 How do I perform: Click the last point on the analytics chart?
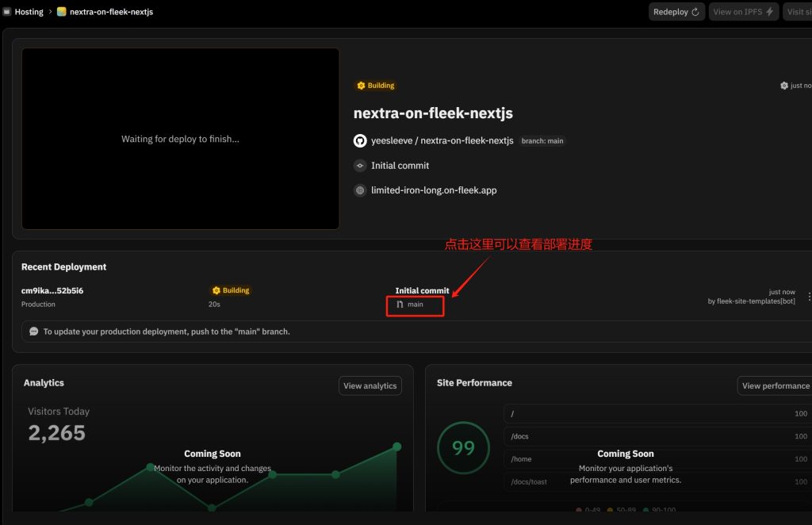(x=396, y=446)
